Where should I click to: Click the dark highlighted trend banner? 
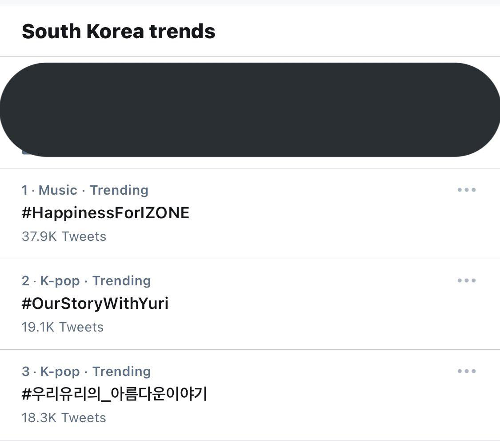[x=250, y=110]
